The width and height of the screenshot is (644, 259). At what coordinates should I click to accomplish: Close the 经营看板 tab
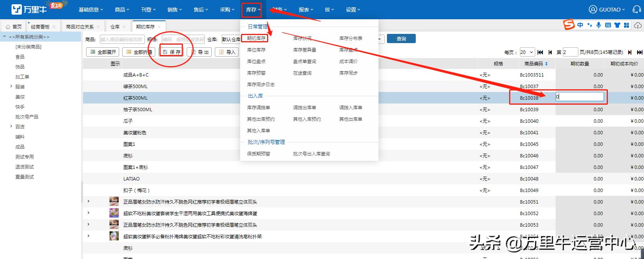54,27
